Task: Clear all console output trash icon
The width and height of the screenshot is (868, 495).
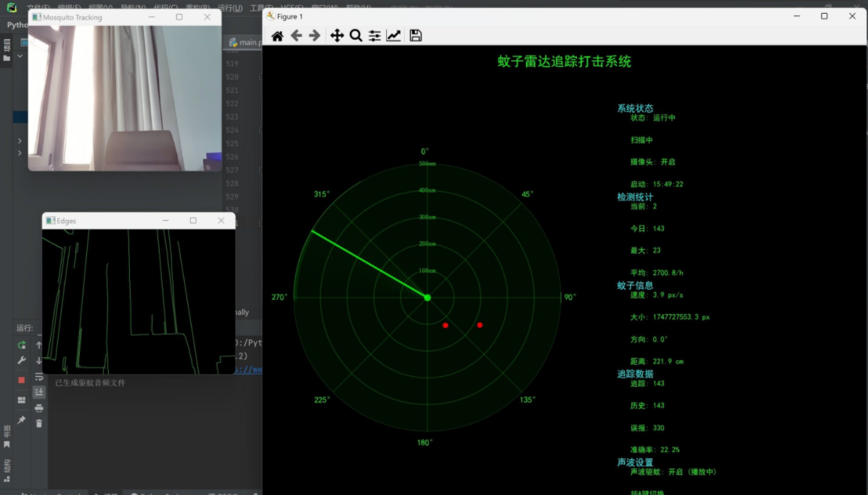Action: pyautogui.click(x=39, y=423)
